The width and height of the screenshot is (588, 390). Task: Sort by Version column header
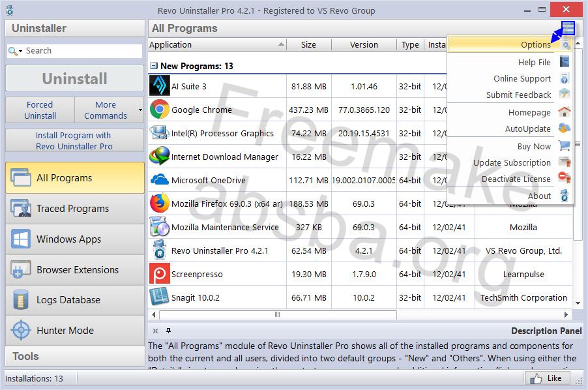pos(364,44)
